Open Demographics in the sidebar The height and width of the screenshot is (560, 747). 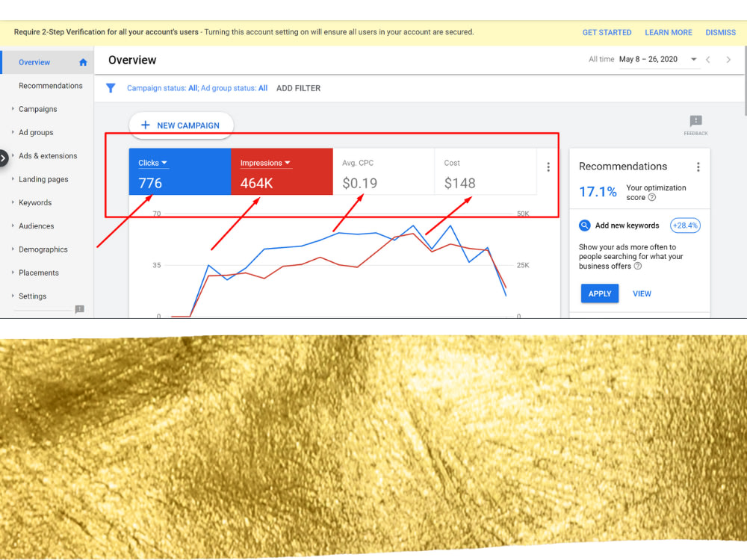43,249
